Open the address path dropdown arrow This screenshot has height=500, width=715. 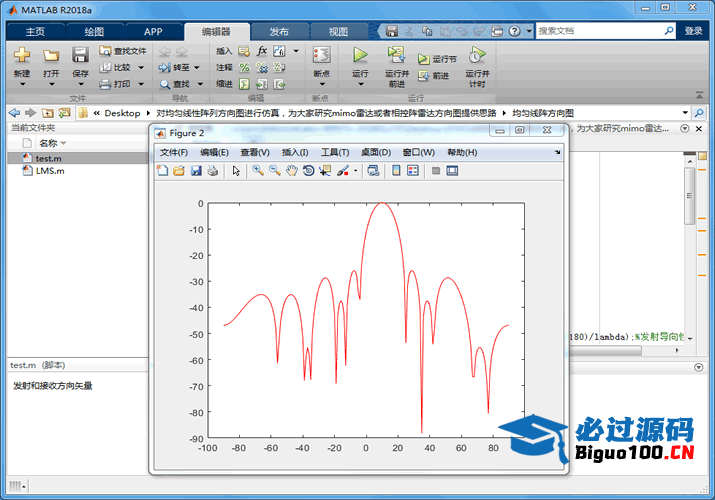click(685, 113)
